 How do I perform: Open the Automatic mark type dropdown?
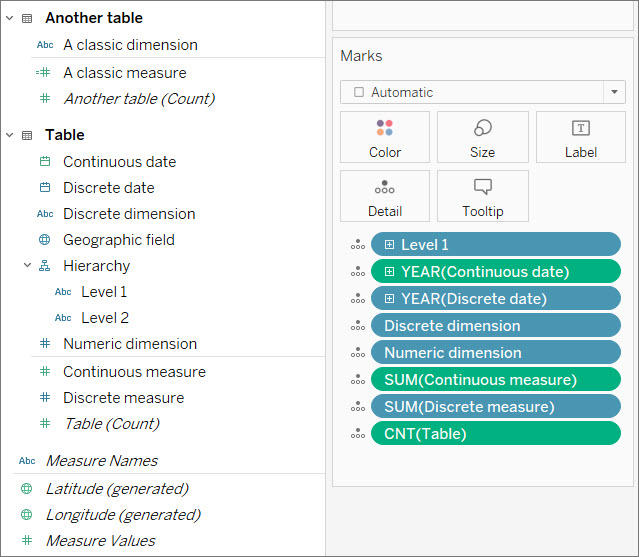coord(614,92)
